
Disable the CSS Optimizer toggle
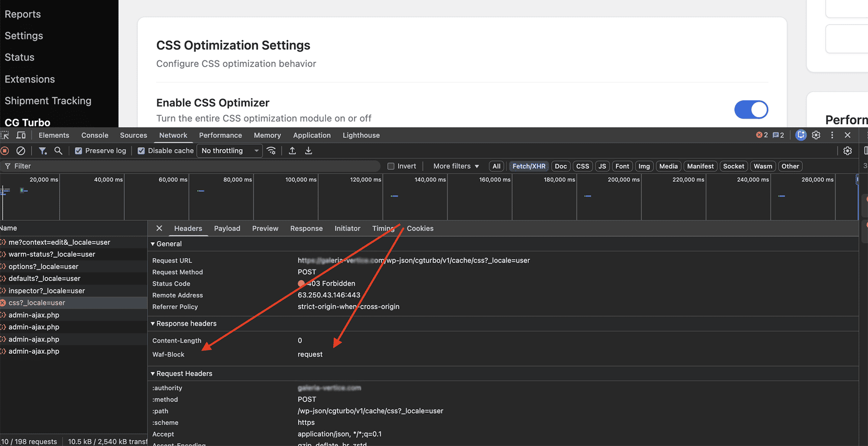click(x=751, y=109)
